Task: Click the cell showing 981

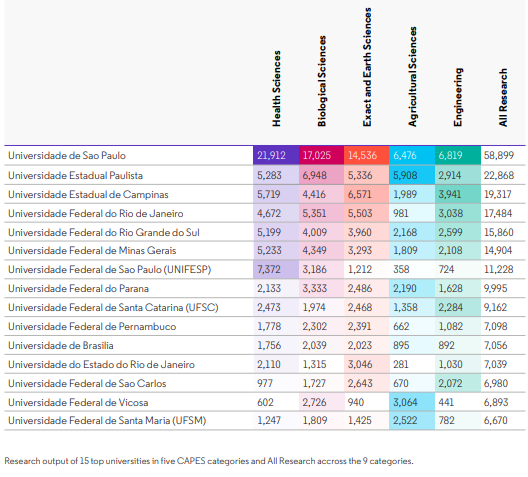Action: tap(412, 213)
